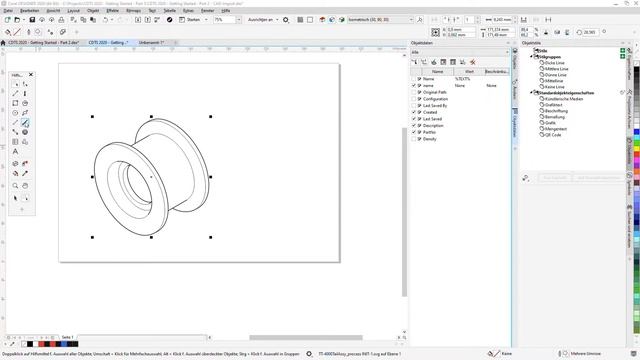Open the Seite 1 page tab
The image size is (640, 360).
pyautogui.click(x=67, y=338)
